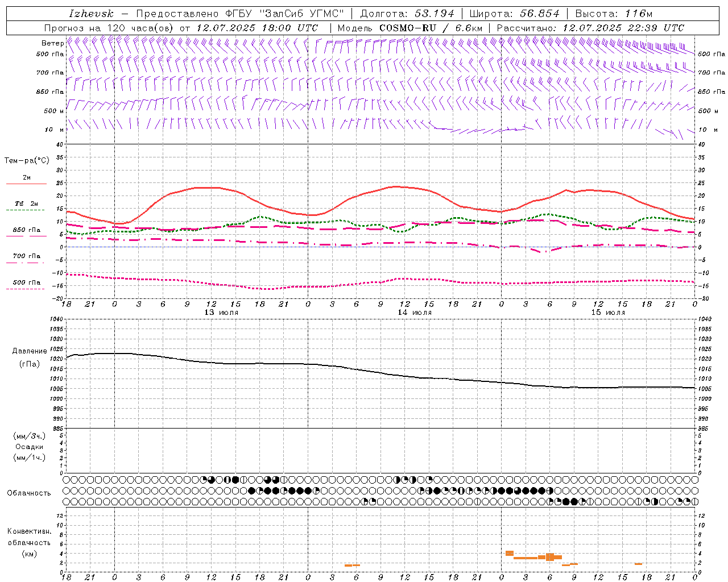Viewport: 728px width, 582px height.
Task: Click the Конвективн. облачность label
Action: [30, 537]
